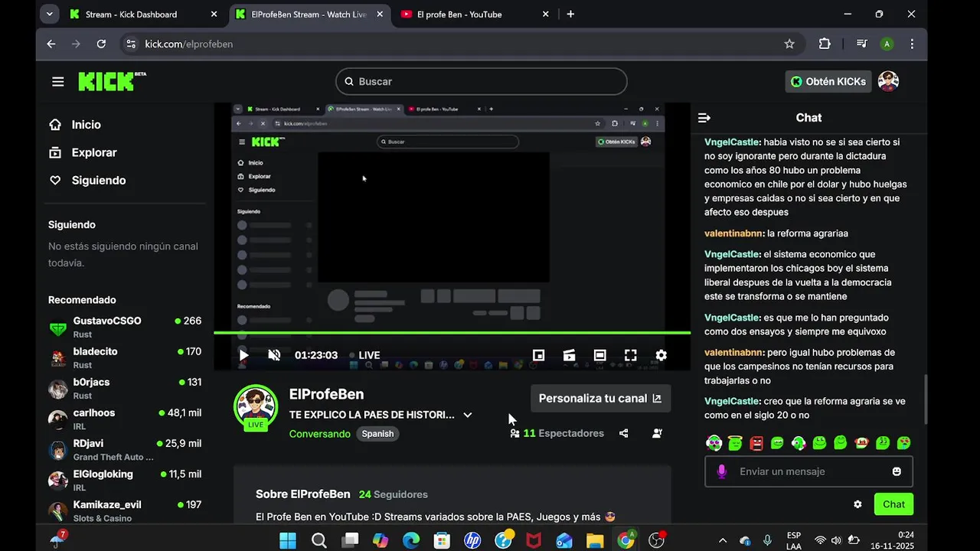Open the video player settings gear
The image size is (980, 551).
pyautogui.click(x=661, y=355)
